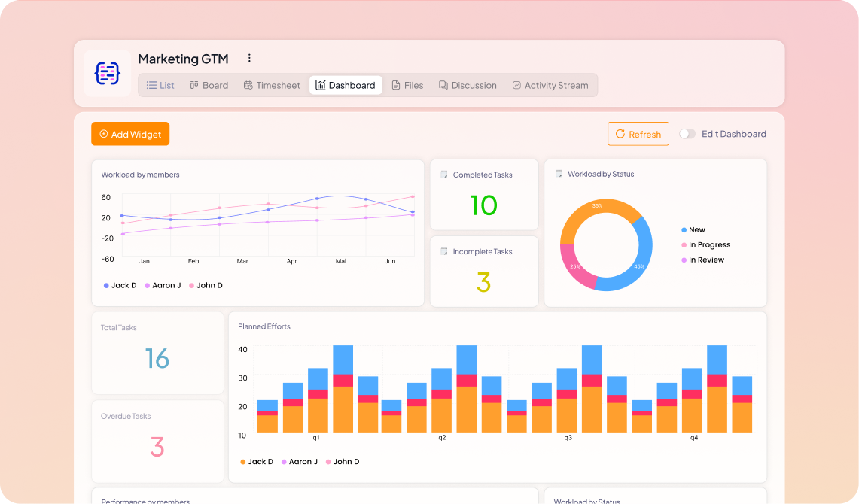859x504 pixels.
Task: Click the orange 35% donut segment
Action: [598, 206]
